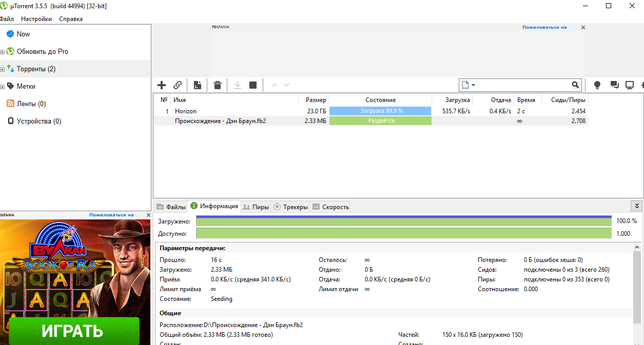The width and height of the screenshot is (644, 345).
Task: Click Horizon's Загрузка 99.9 % progress bar
Action: pos(380,111)
